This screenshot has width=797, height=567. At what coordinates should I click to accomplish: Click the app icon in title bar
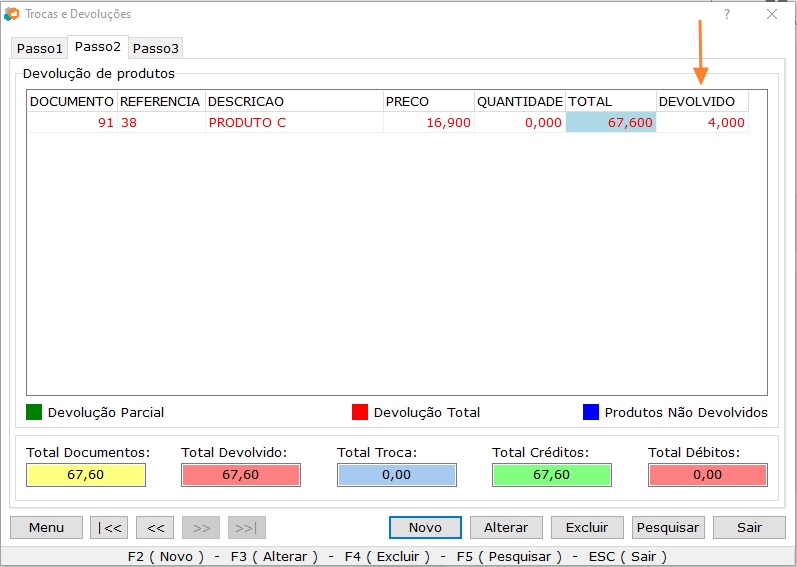(x=12, y=14)
